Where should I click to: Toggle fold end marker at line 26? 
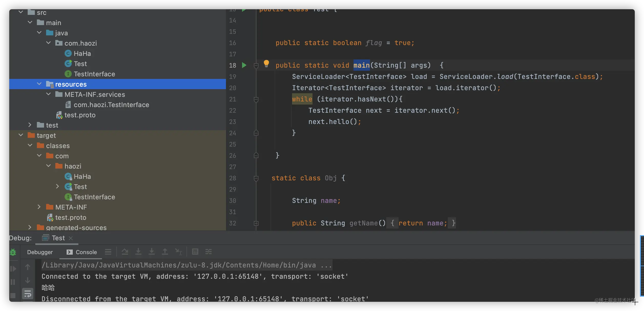[x=256, y=155]
